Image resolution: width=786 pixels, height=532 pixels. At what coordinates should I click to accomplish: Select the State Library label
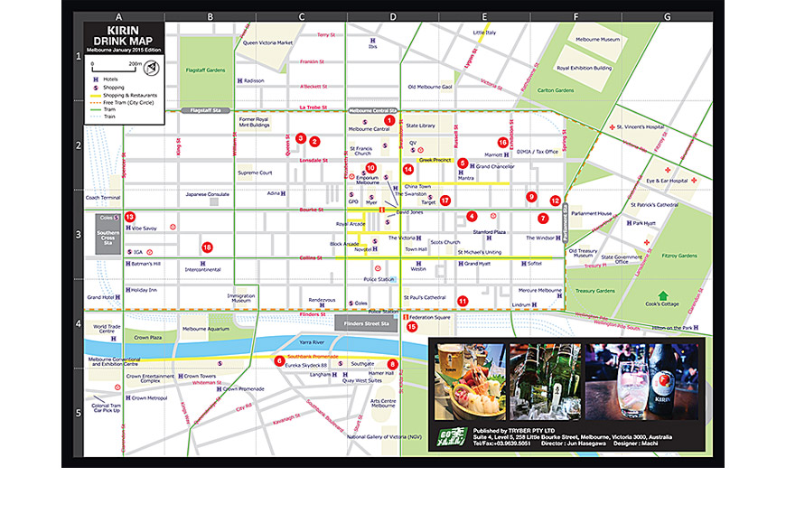(x=421, y=126)
